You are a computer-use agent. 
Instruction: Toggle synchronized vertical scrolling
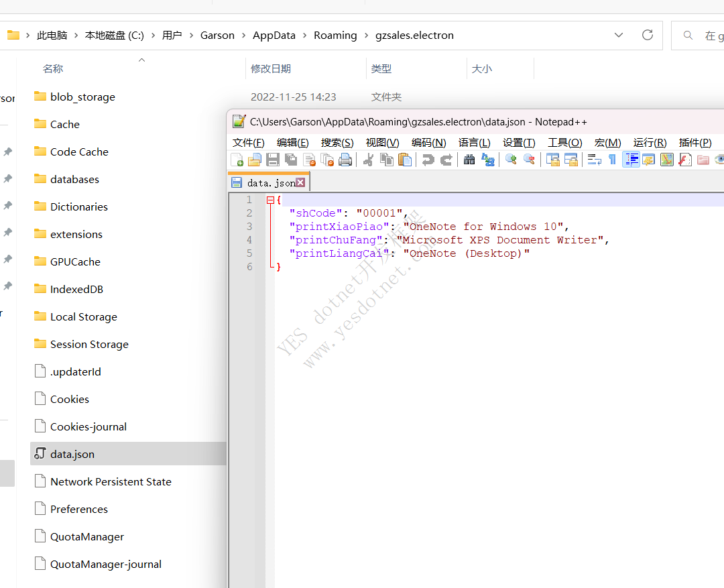[x=552, y=160]
